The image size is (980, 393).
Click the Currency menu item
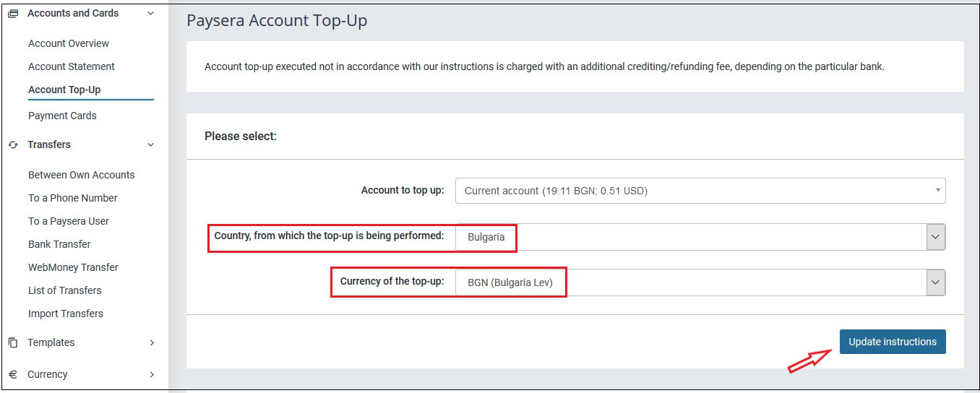coord(48,374)
